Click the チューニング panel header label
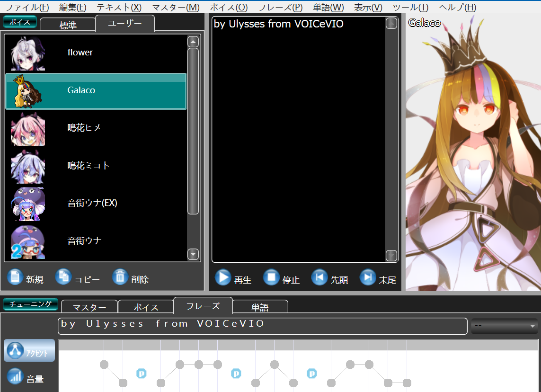 (x=30, y=304)
